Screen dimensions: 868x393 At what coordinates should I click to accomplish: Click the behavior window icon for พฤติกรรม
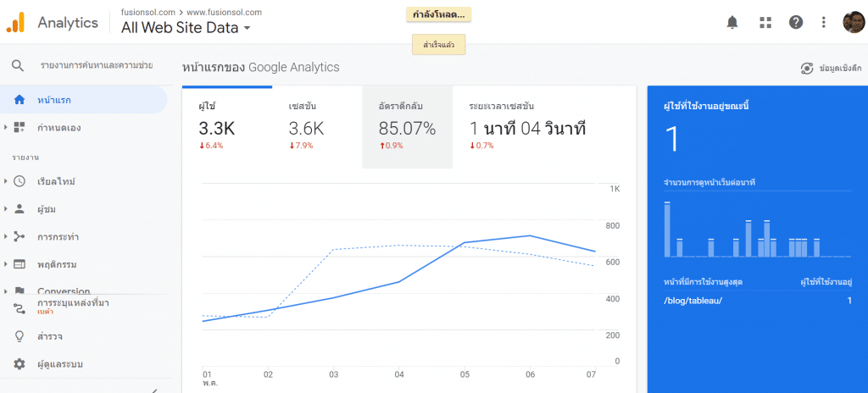[19, 264]
